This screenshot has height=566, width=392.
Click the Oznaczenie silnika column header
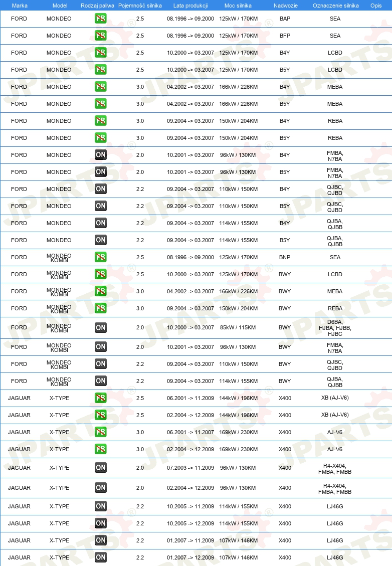pyautogui.click(x=336, y=6)
